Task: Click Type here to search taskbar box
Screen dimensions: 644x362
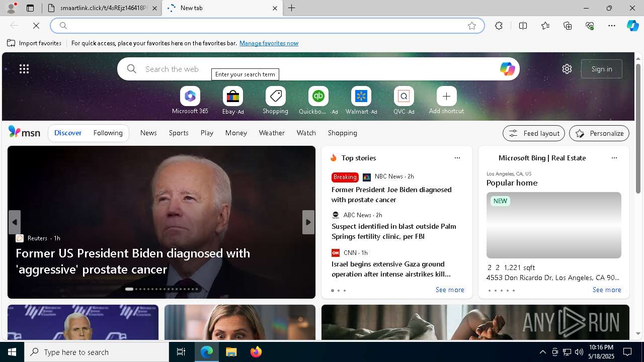Action: (97, 352)
